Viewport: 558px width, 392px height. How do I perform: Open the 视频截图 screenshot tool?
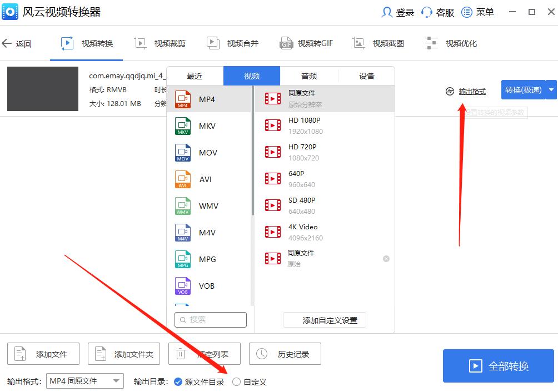(378, 43)
